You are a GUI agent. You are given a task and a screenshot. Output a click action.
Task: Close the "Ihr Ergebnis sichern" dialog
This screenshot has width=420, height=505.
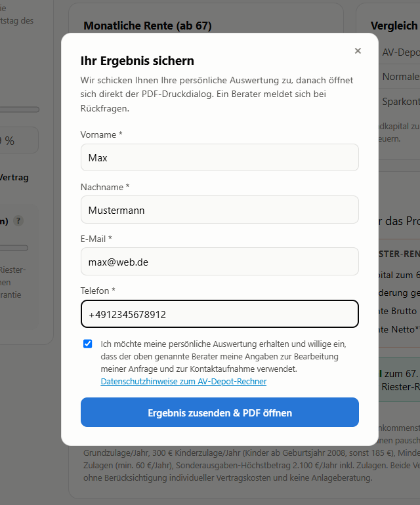click(358, 51)
